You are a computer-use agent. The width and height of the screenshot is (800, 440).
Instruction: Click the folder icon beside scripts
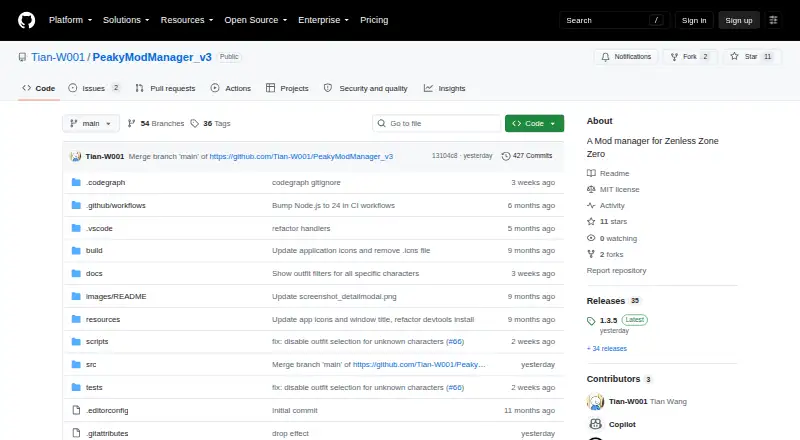tap(76, 341)
